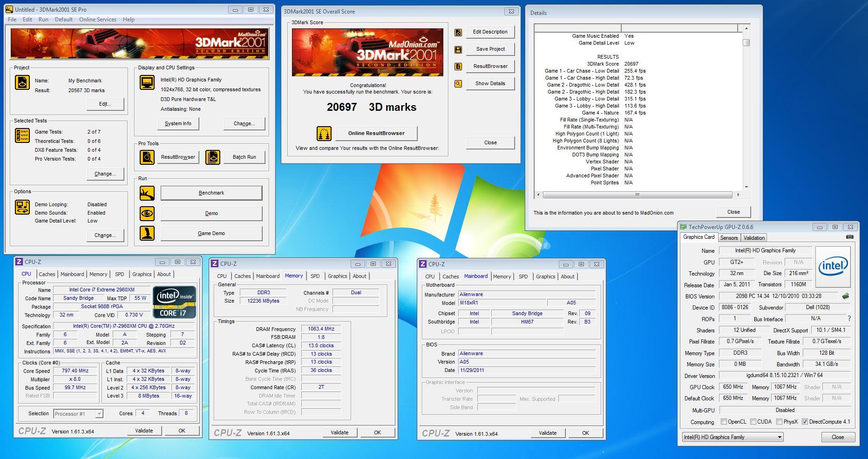This screenshot has height=459, width=868.
Task: Click the eye icon beside the Demo button
Action: point(147,213)
